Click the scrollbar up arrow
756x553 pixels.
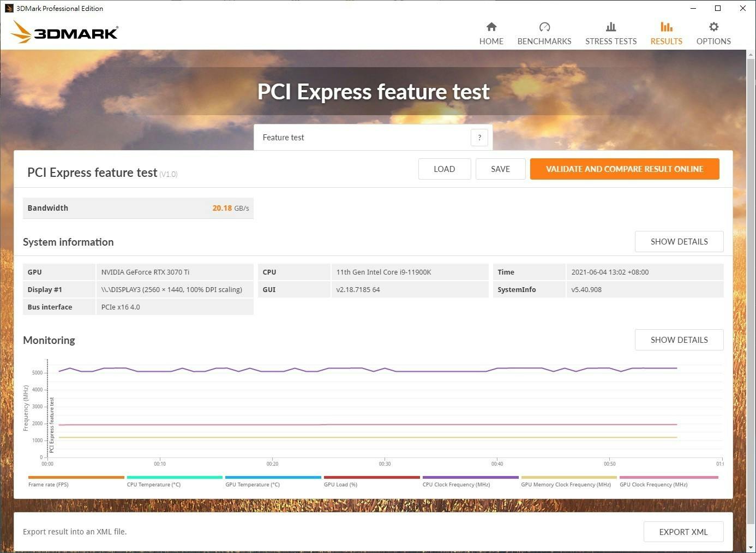click(751, 55)
